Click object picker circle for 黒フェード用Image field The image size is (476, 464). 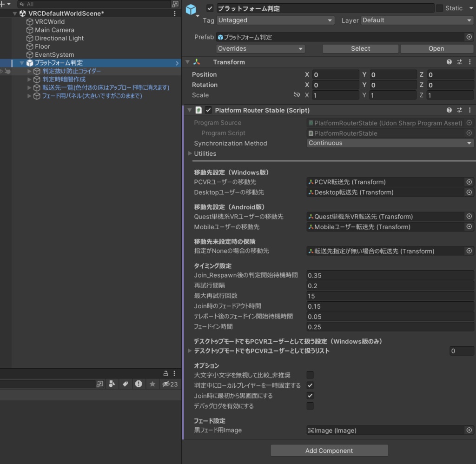pyautogui.click(x=469, y=430)
